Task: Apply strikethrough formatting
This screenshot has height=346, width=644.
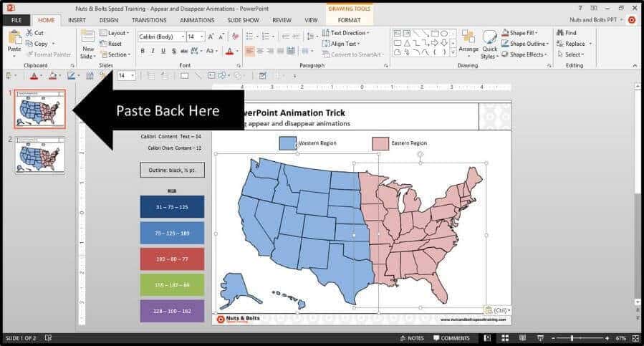Action: [183, 51]
